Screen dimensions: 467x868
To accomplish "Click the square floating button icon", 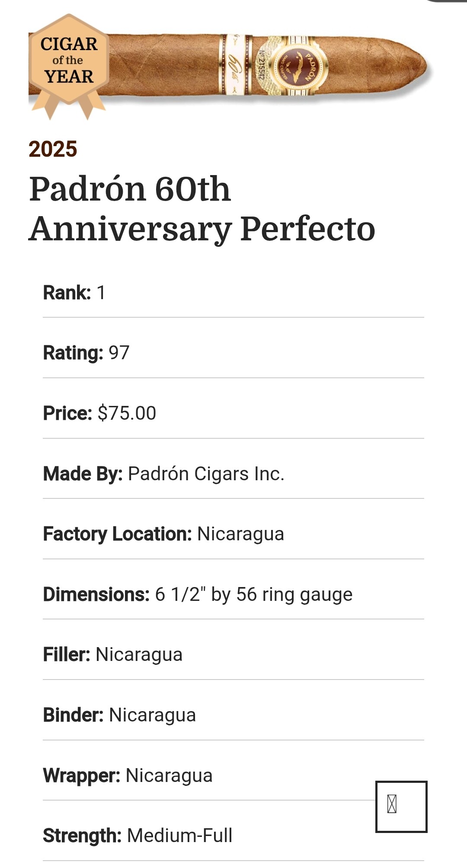I will pyautogui.click(x=401, y=806).
